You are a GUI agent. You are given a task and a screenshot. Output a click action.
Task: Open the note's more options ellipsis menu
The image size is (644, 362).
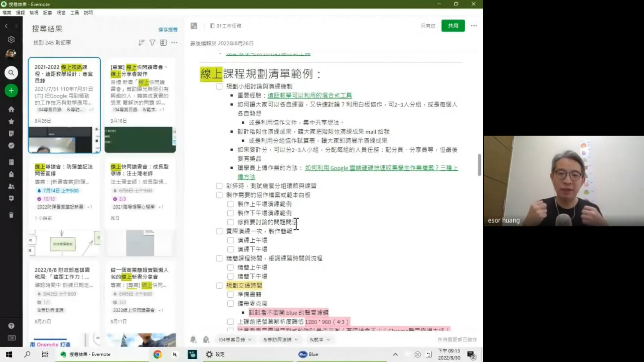[x=474, y=26]
